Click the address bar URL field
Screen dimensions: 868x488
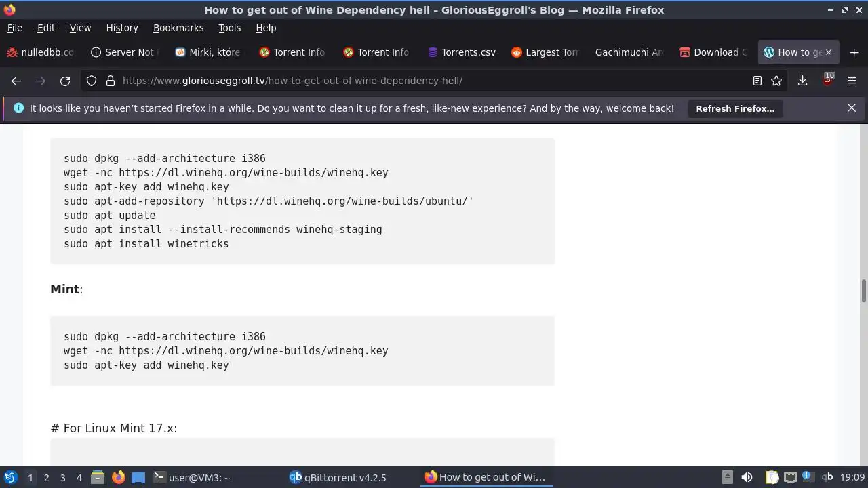tap(434, 81)
